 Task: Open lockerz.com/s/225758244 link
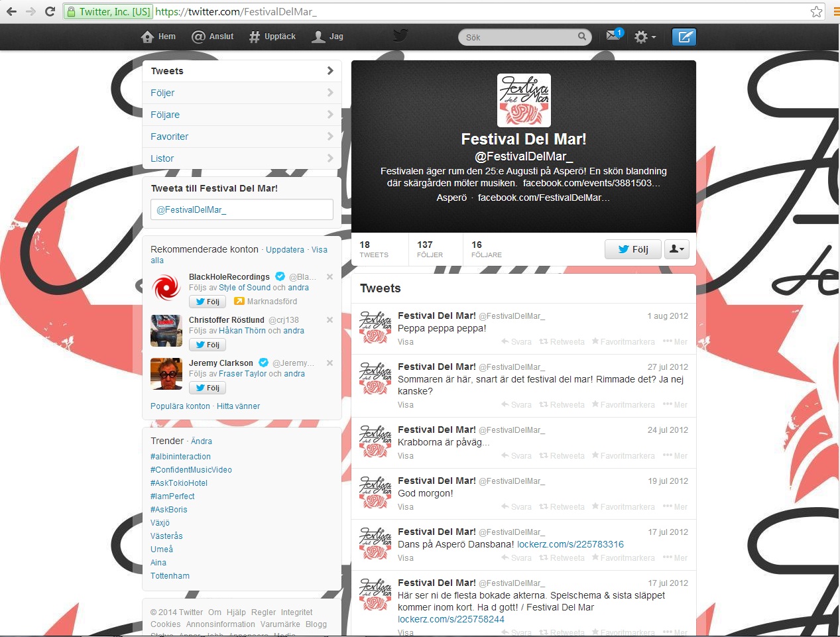pyautogui.click(x=451, y=619)
